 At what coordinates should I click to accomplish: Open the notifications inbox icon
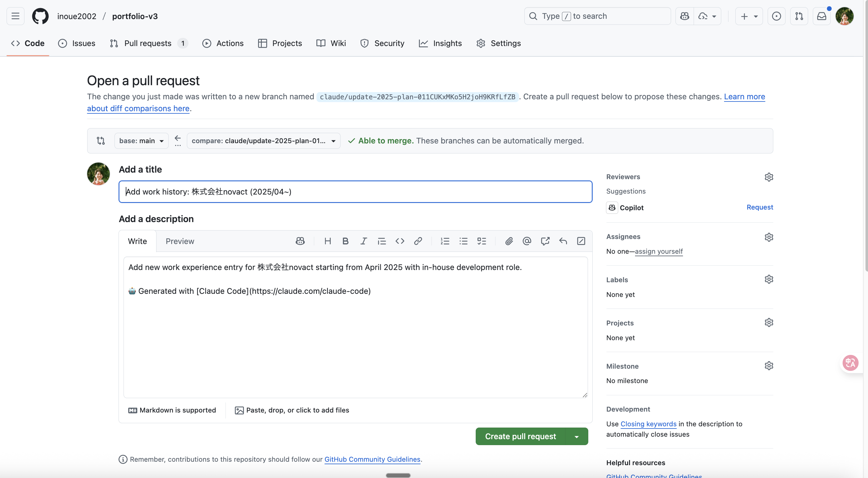822,16
